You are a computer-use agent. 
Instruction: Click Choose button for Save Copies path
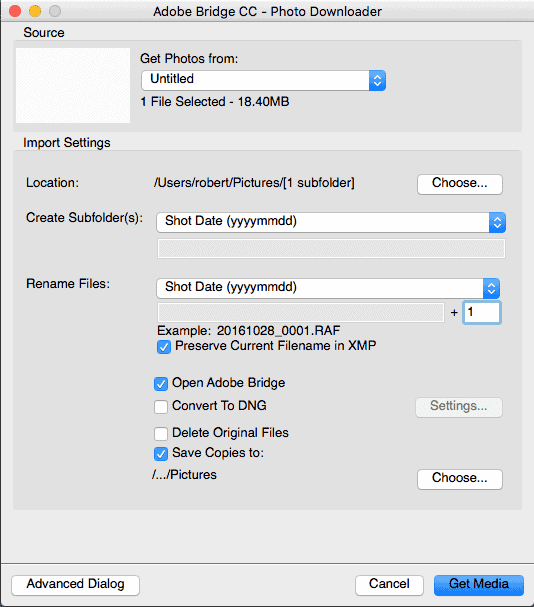click(x=460, y=479)
